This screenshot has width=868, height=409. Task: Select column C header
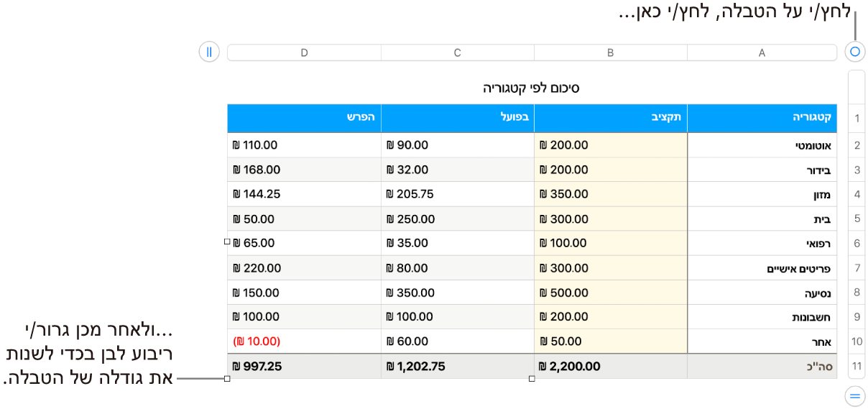(457, 52)
